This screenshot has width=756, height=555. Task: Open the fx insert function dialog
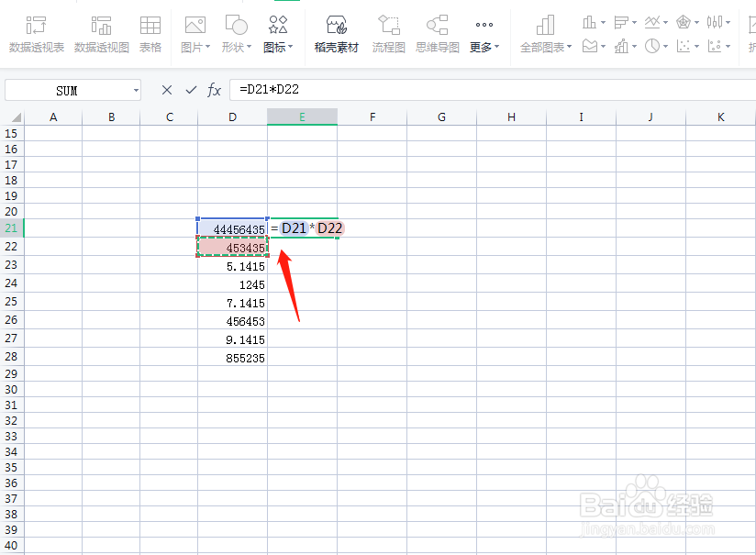click(214, 90)
